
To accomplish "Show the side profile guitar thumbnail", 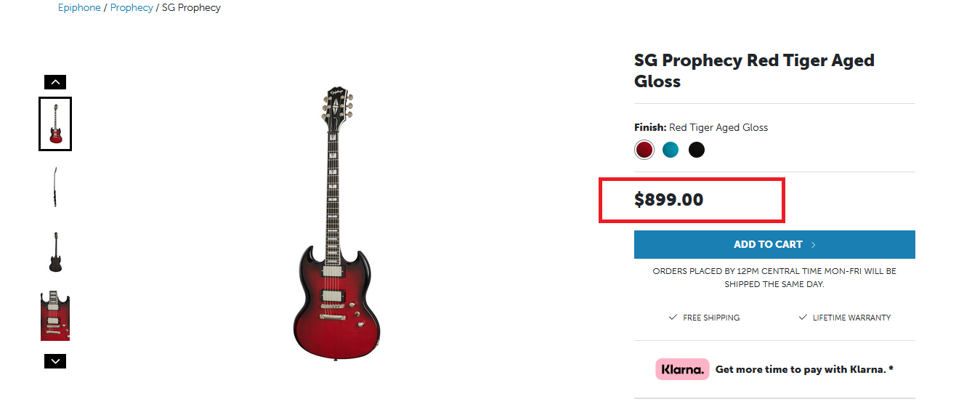I will (x=55, y=187).
